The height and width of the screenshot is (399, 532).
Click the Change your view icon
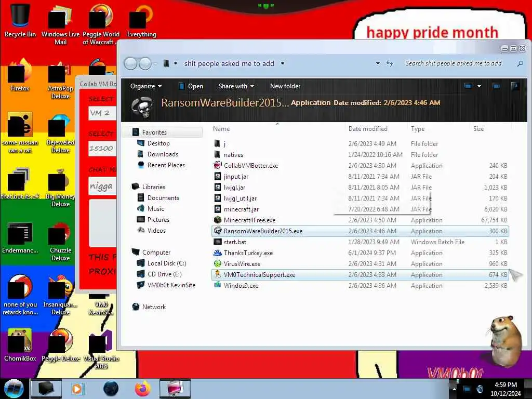[x=468, y=86]
